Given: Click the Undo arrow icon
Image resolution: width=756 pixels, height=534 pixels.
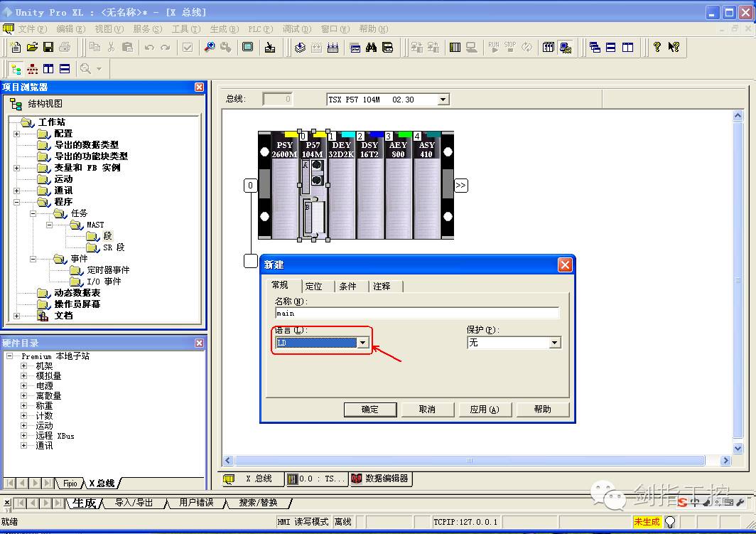Looking at the screenshot, I should 149,47.
